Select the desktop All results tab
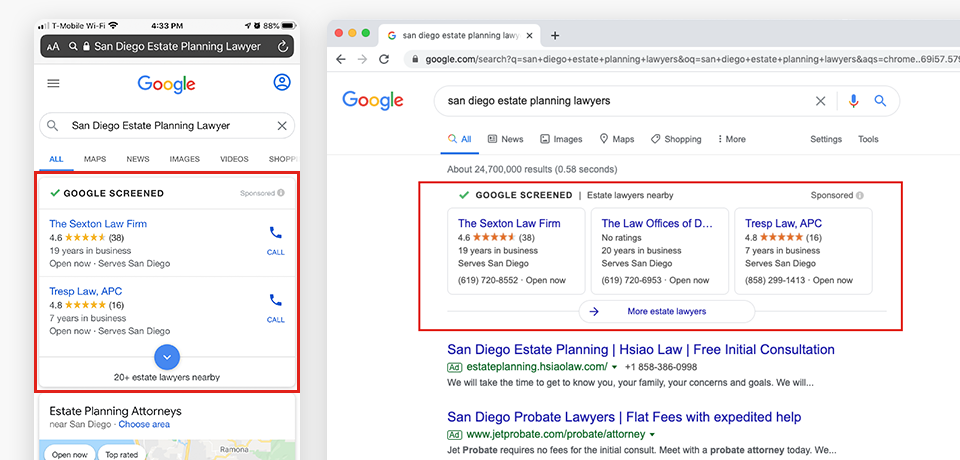The height and width of the screenshot is (460, 960). tap(459, 139)
